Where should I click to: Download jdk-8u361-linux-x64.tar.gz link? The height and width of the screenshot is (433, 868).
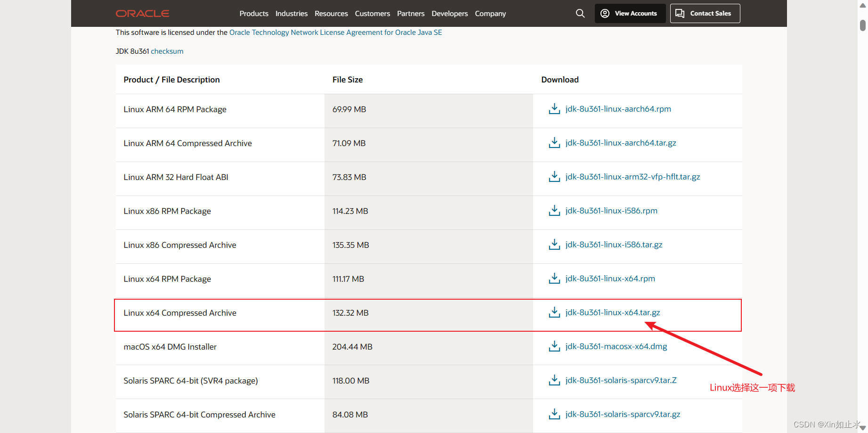point(612,312)
